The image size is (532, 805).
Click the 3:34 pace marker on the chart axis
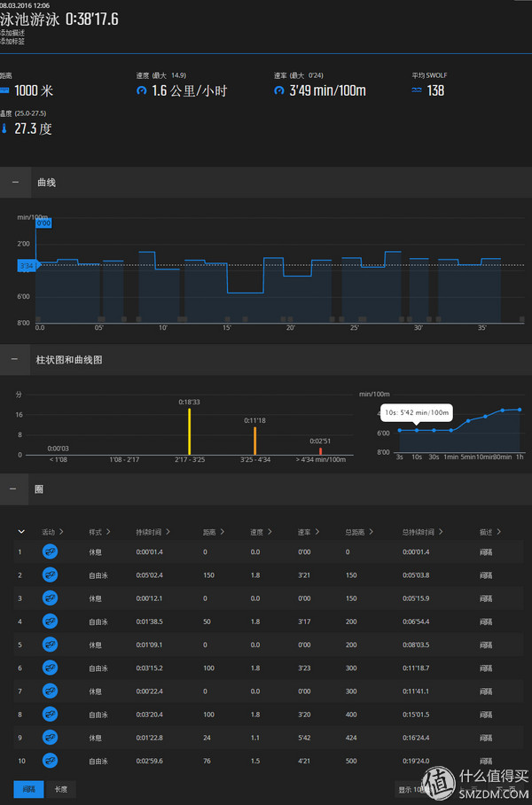click(x=26, y=265)
